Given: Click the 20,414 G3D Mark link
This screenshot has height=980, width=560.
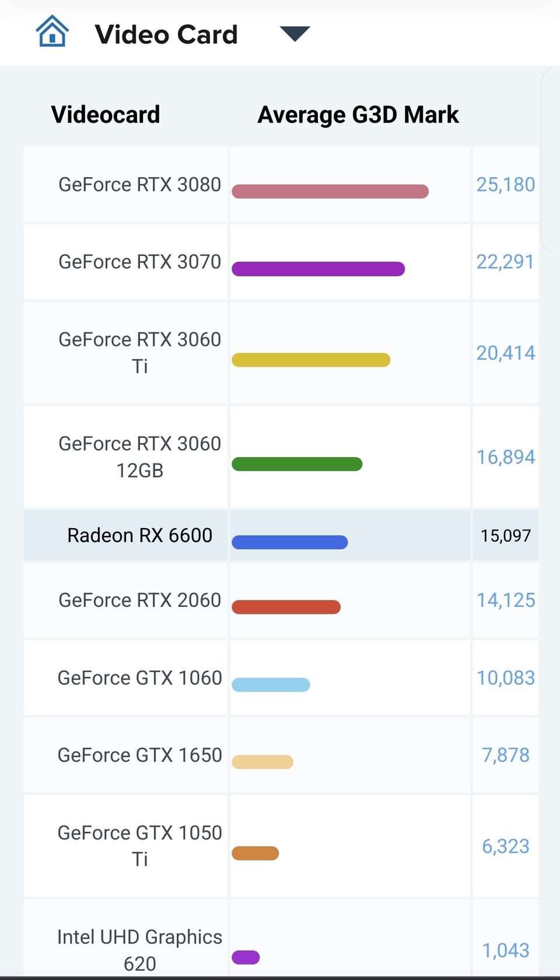Looking at the screenshot, I should tap(506, 353).
